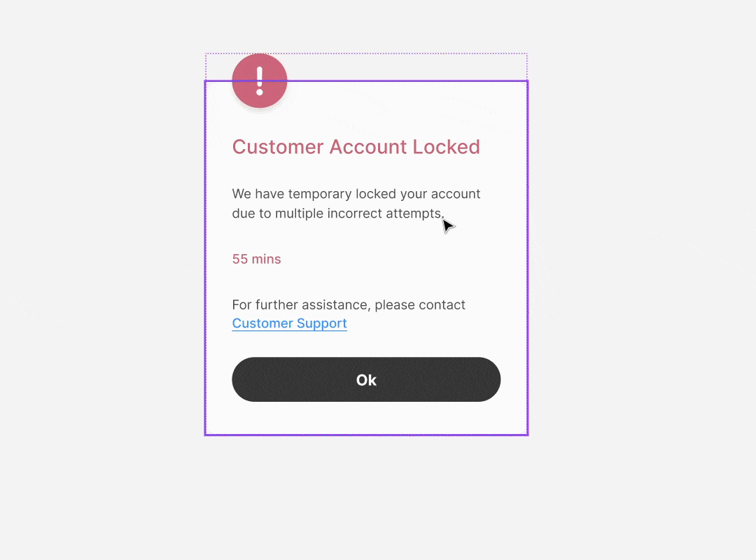Select the line 'We have temporary locked your account'
This screenshot has width=756, height=560.
point(356,193)
